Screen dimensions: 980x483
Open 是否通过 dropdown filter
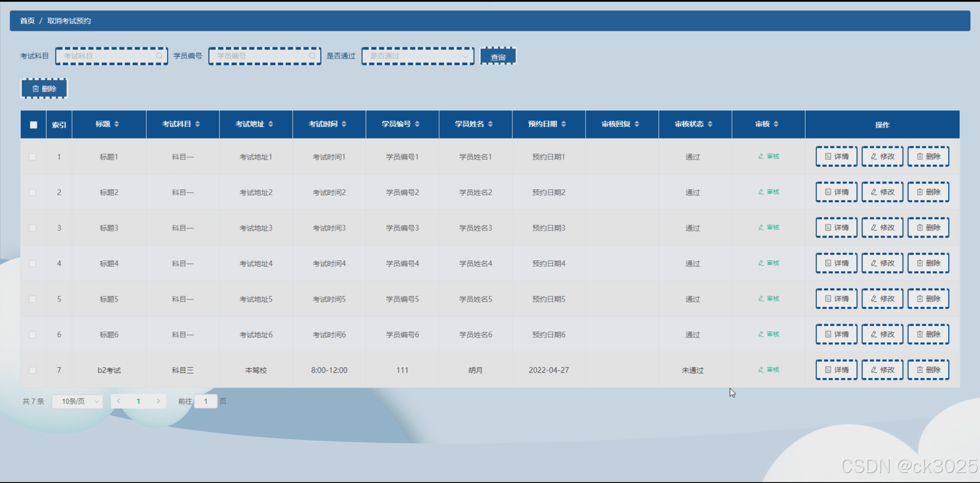[418, 56]
